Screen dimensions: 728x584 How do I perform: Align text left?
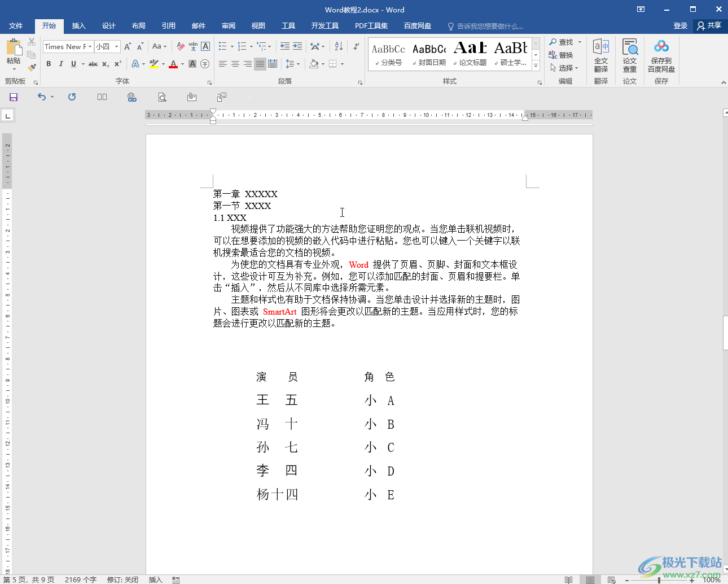pyautogui.click(x=223, y=64)
